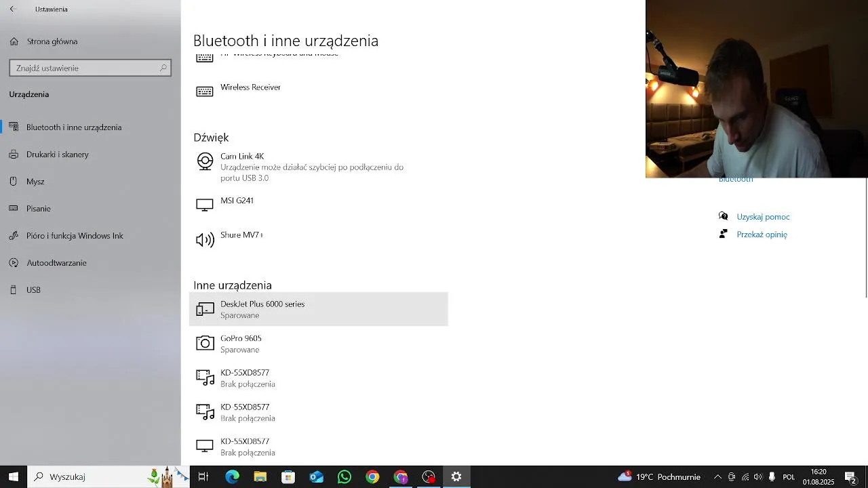Viewport: 868px width, 488px height.
Task: Click the webcam icon for Cam Link 4K
Action: point(205,161)
